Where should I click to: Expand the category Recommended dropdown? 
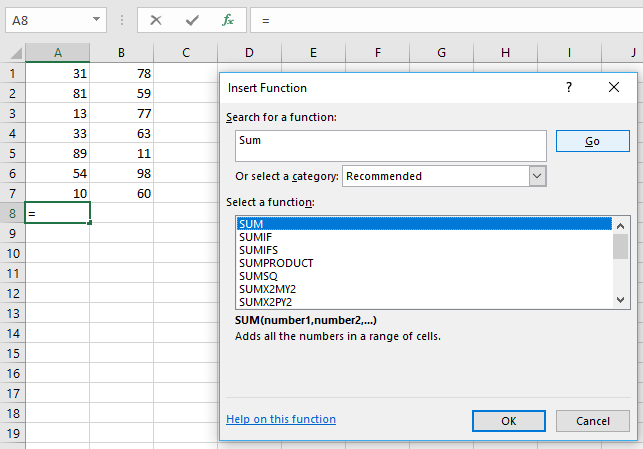(x=538, y=176)
